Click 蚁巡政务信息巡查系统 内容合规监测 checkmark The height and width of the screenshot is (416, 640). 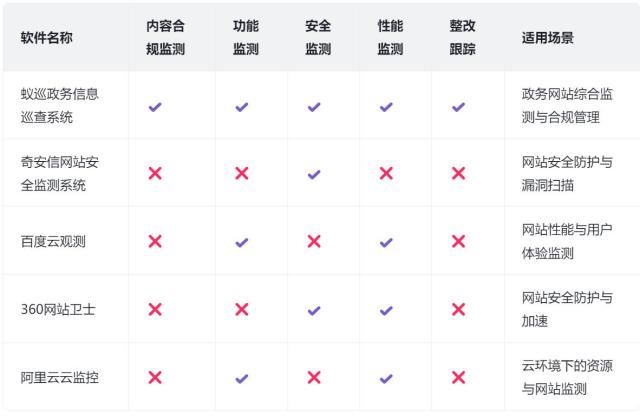tap(155, 106)
